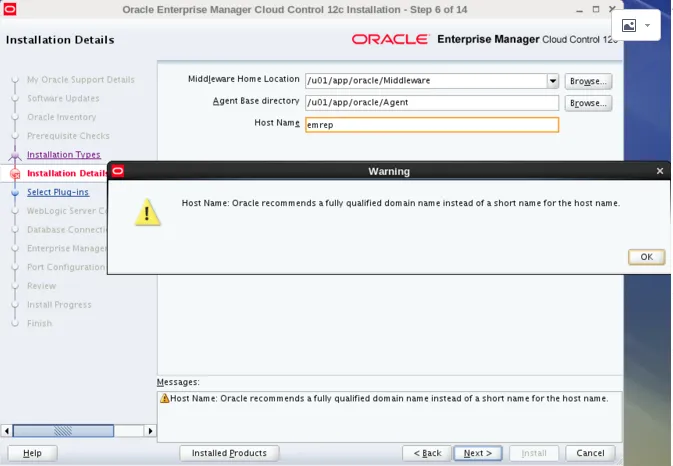
Task: Open the Select Plug-ins step link
Action: click(58, 192)
